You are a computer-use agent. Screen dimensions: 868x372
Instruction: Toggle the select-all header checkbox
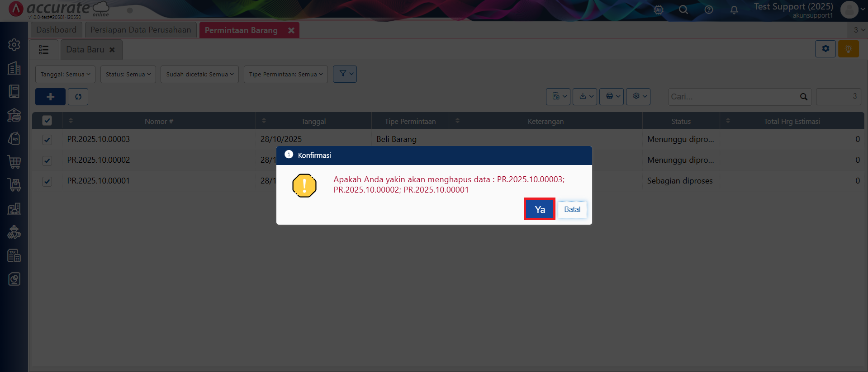(47, 121)
